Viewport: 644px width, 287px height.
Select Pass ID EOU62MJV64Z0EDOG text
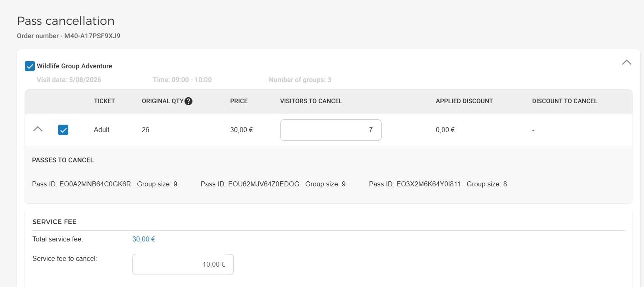point(250,184)
